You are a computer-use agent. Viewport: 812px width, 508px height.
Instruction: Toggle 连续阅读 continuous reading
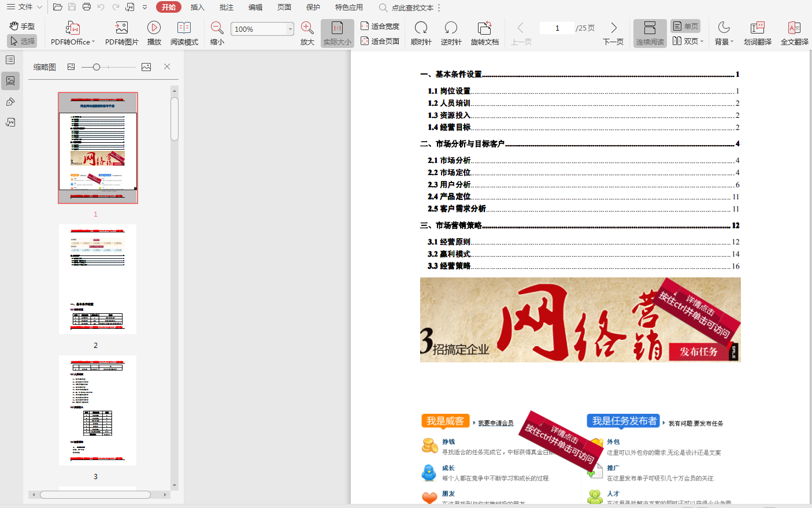650,34
